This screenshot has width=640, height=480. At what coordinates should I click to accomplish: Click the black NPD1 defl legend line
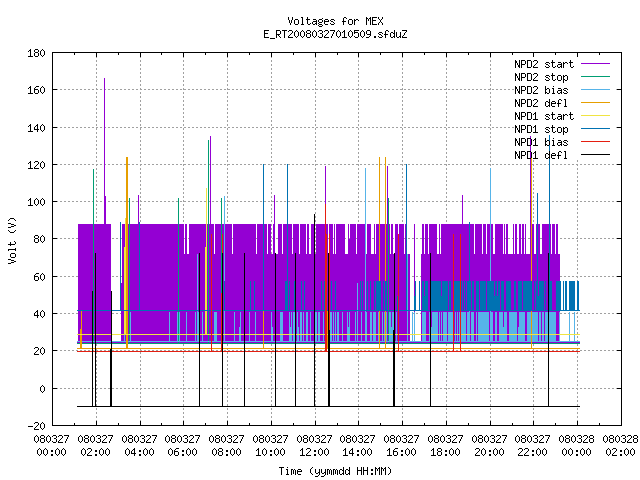click(595, 155)
